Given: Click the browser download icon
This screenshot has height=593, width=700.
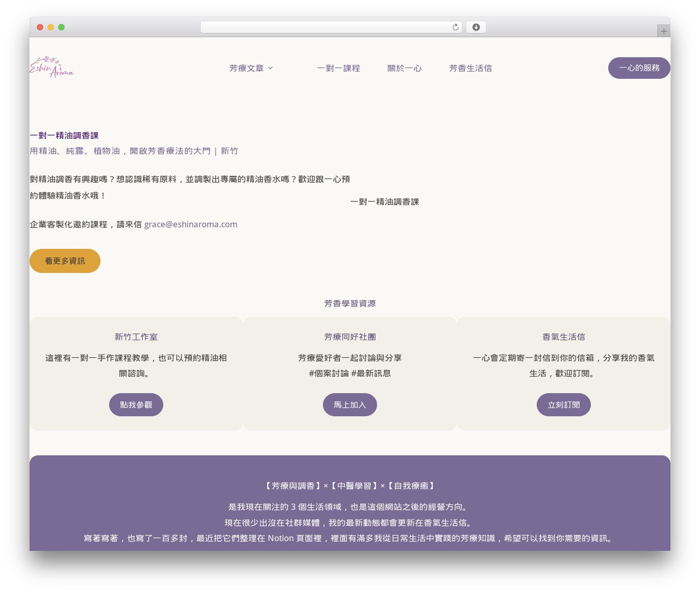Looking at the screenshot, I should (476, 27).
